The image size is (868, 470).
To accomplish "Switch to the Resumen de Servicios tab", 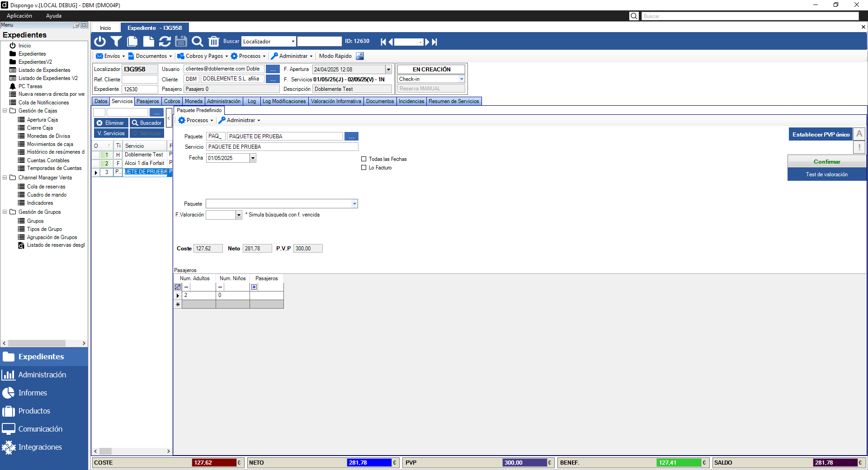I will (454, 101).
